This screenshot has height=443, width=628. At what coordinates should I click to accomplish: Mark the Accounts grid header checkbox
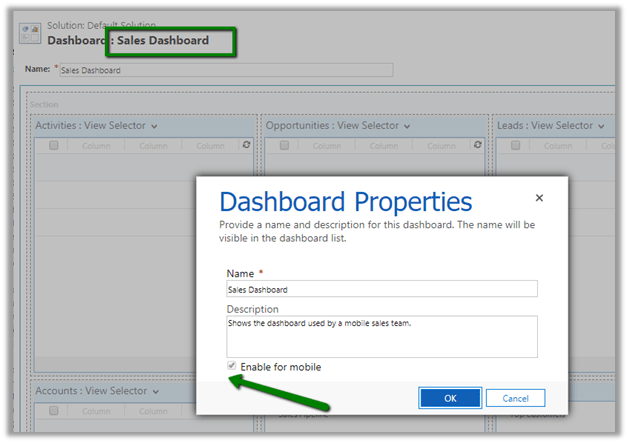click(x=53, y=411)
